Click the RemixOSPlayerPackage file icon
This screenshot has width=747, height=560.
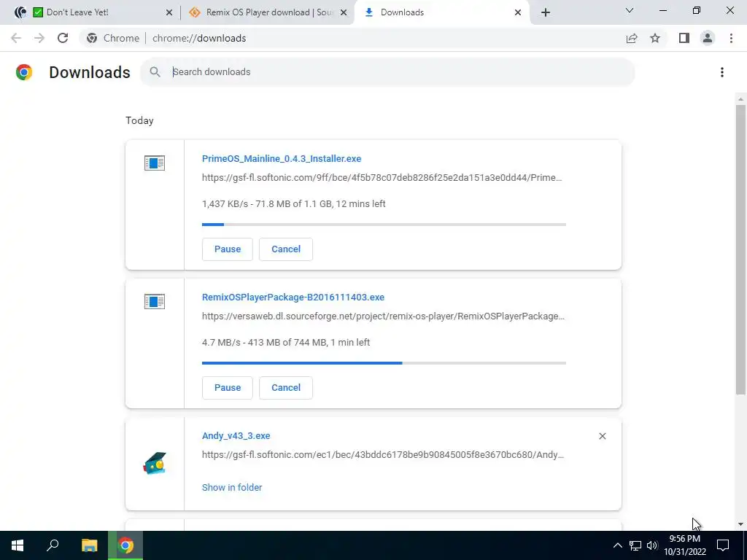point(155,301)
